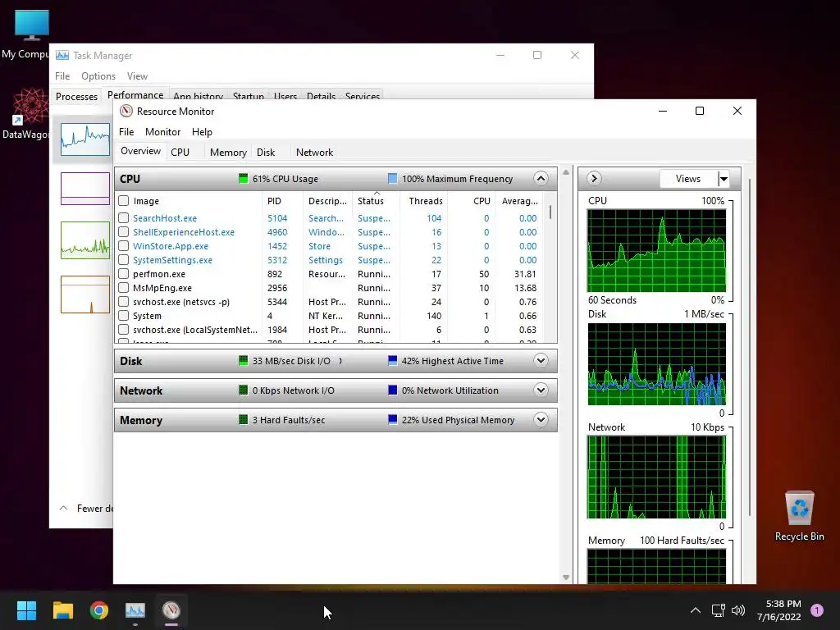Image resolution: width=840 pixels, height=630 pixels.
Task: Open the volume speaker tray icon
Action: tap(738, 610)
